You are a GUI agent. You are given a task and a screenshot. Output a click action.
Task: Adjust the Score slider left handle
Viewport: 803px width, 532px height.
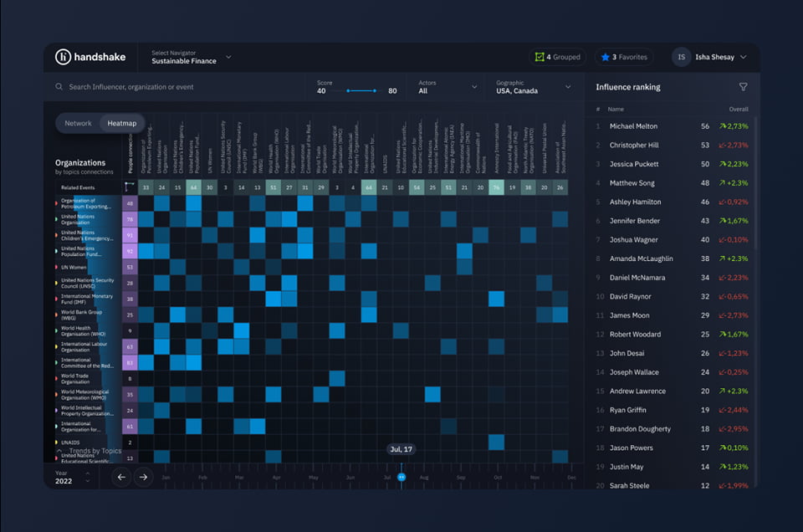[348, 90]
